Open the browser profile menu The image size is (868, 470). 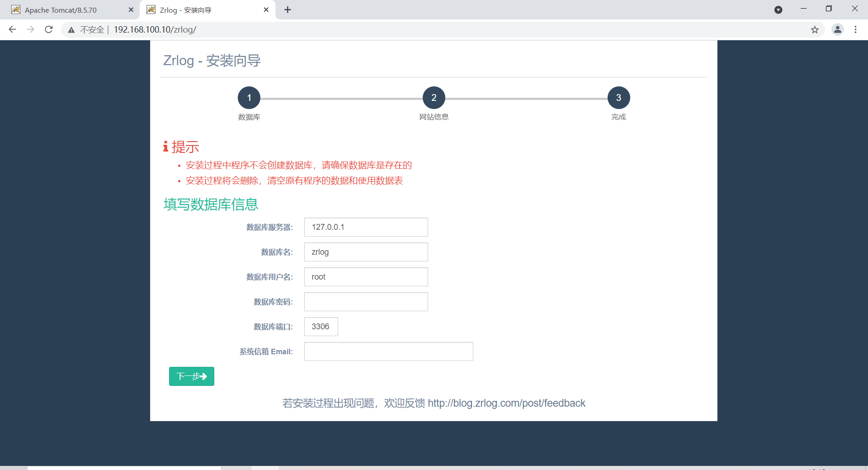click(x=838, y=29)
